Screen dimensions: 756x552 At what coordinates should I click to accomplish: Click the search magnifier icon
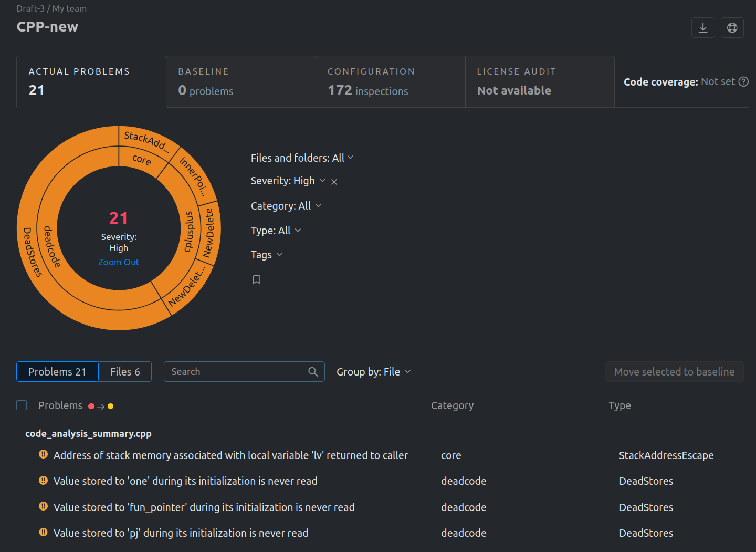pyautogui.click(x=313, y=372)
